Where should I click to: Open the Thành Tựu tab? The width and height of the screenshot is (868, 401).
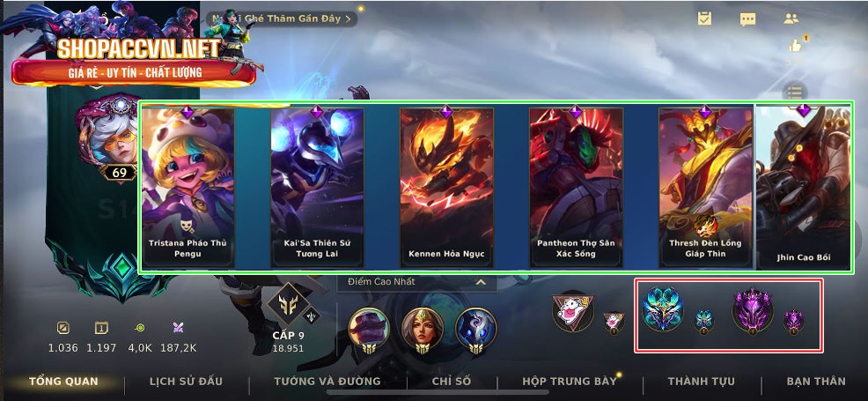click(702, 381)
